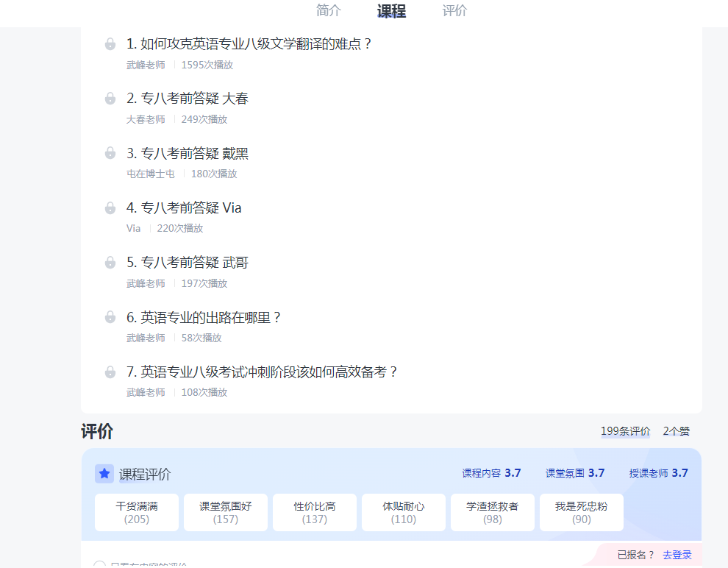The width and height of the screenshot is (728, 568).
Task: Select the 体贴耐心 review tag
Action: point(404,512)
